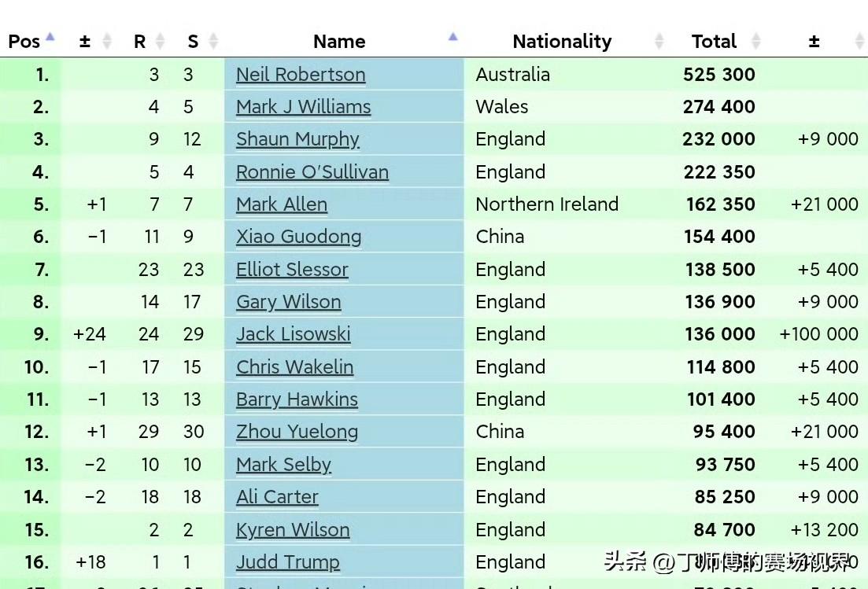Sort by Nationality column arrows
Viewport: 868px width, 589px height.
pyautogui.click(x=659, y=41)
